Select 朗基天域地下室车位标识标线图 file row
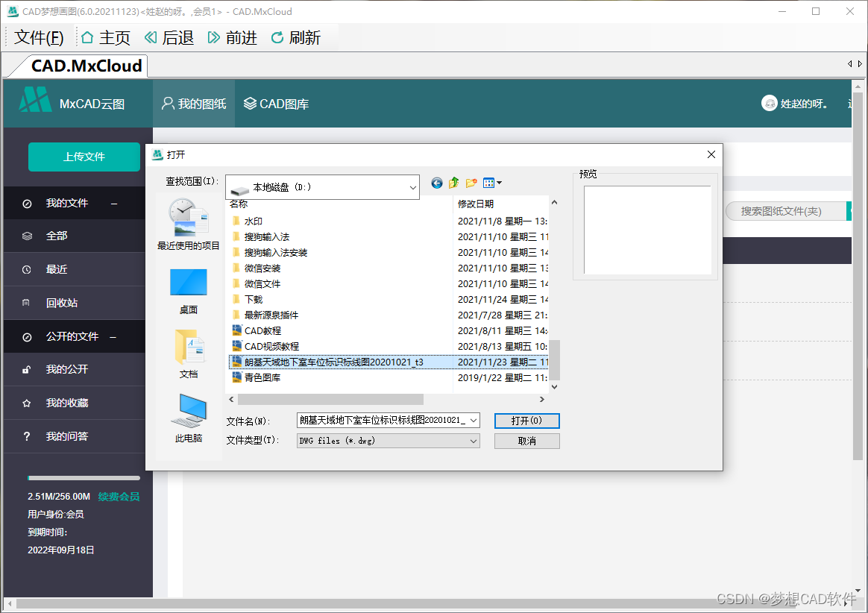The width and height of the screenshot is (868, 613). click(x=389, y=362)
